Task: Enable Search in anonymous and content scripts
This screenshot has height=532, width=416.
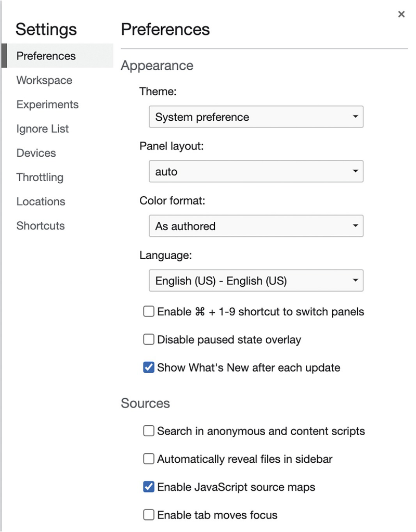Action: (149, 431)
